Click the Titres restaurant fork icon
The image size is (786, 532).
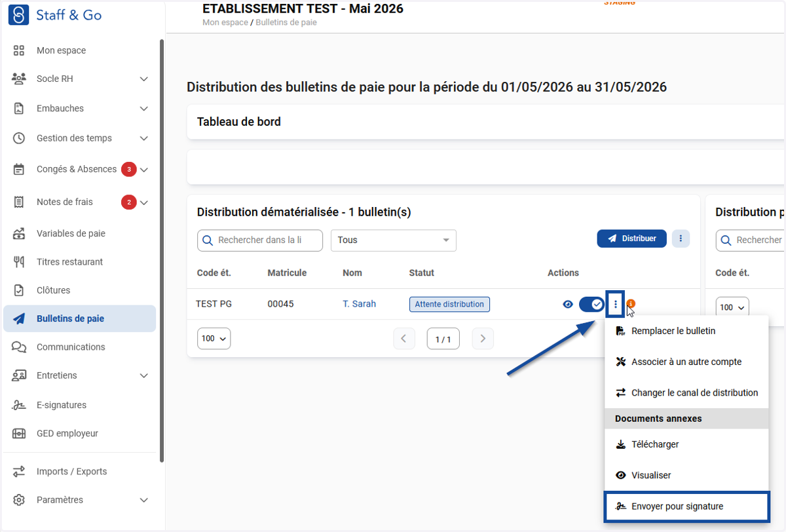pyautogui.click(x=19, y=261)
